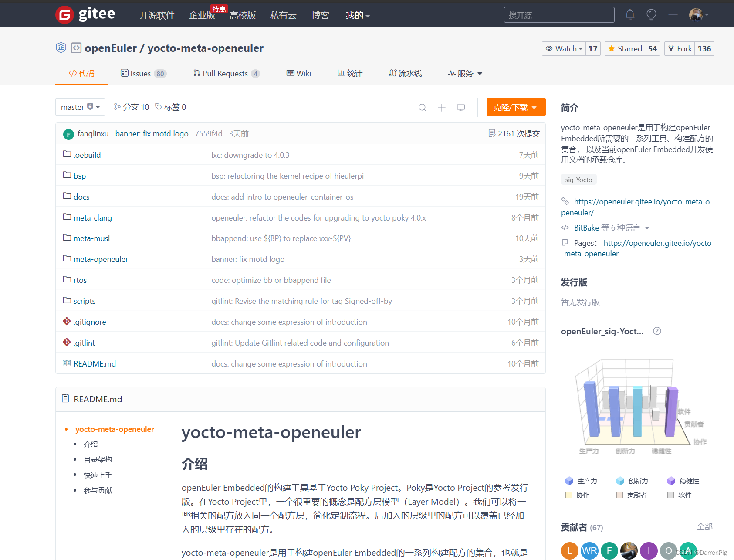Click the plus create icon in header
The width and height of the screenshot is (734, 560).
673,15
